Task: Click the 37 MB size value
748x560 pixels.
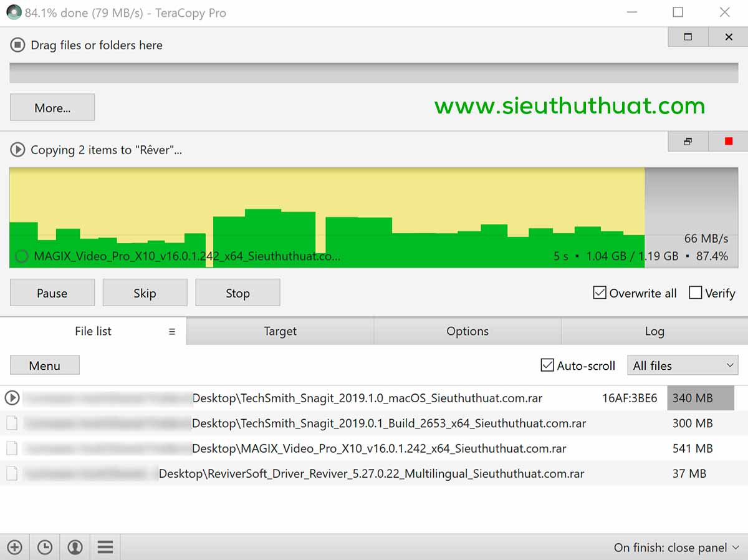Action: (x=689, y=474)
